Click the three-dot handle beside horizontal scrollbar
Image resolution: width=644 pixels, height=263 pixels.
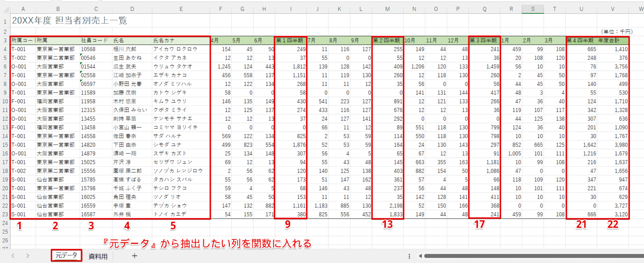[x=409, y=256]
